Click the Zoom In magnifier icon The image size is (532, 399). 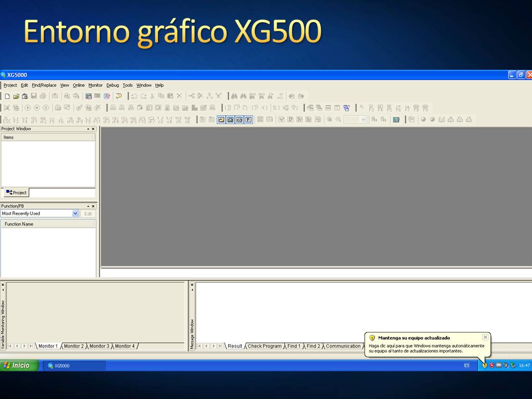click(x=329, y=120)
